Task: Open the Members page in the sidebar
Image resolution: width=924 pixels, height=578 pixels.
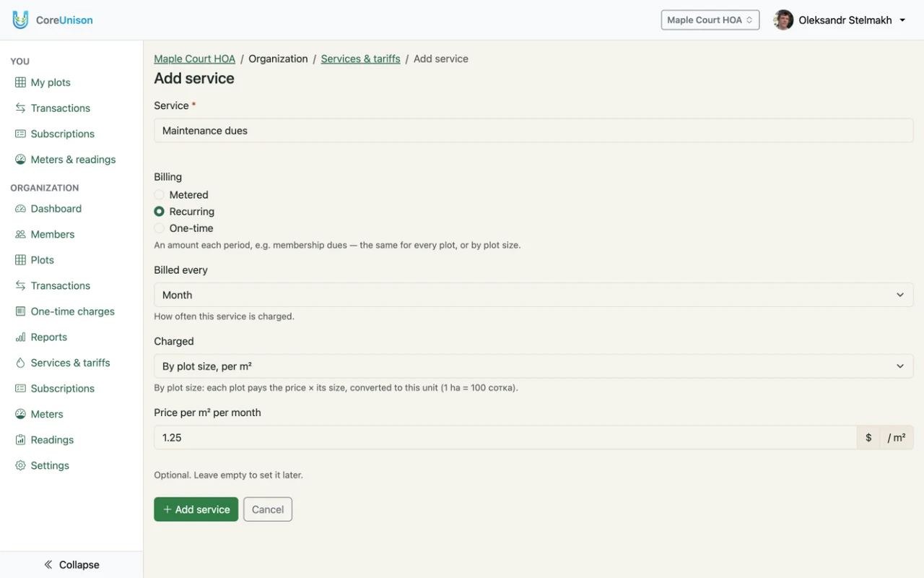Action: pos(53,234)
